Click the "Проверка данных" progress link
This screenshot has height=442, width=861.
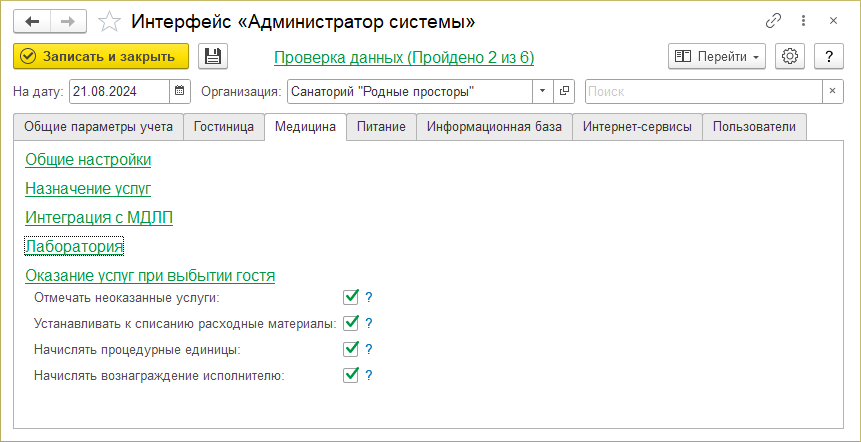click(x=404, y=58)
